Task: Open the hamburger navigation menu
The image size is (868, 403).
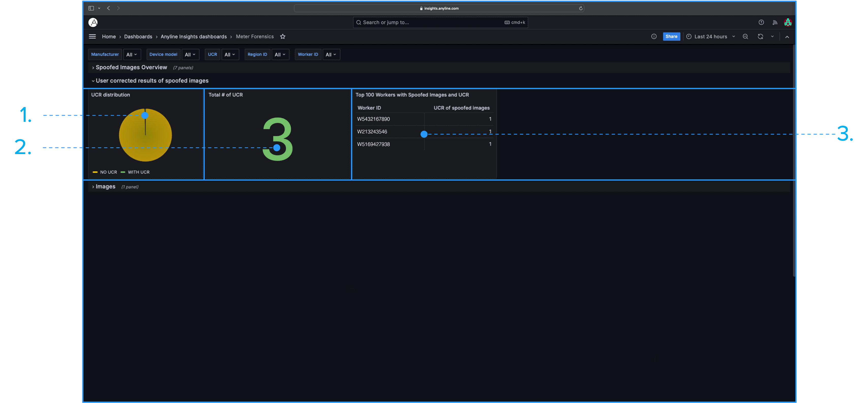Action: [92, 36]
